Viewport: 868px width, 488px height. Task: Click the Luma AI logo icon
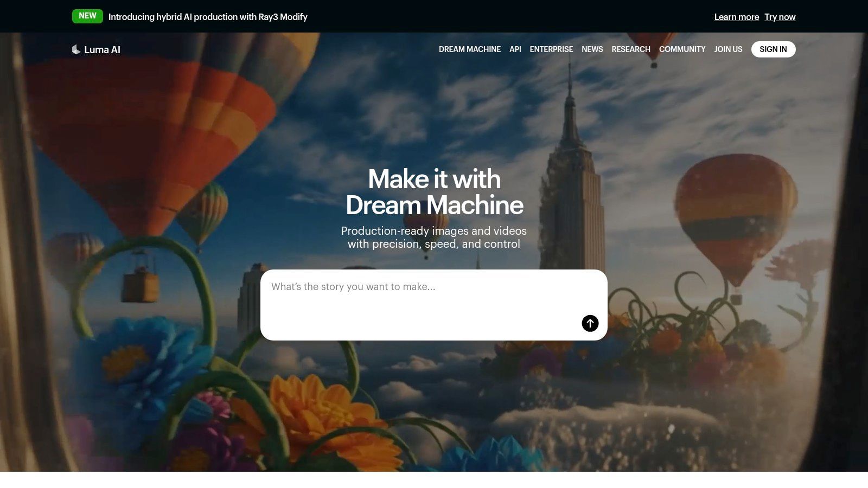pyautogui.click(x=76, y=49)
